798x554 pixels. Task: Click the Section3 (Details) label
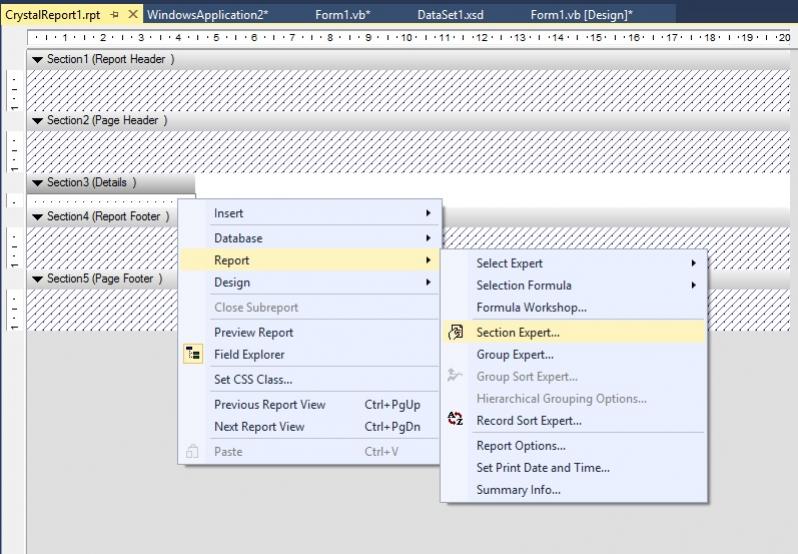(x=92, y=183)
